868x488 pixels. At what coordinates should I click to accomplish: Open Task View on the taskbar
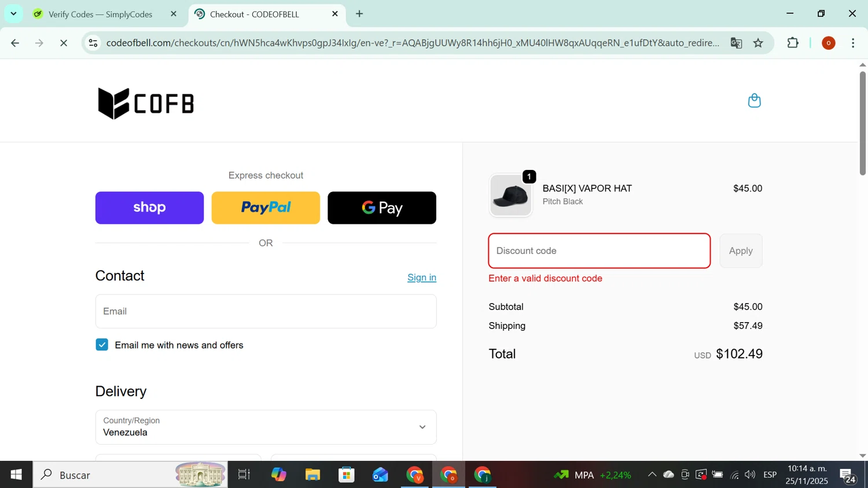(244, 475)
